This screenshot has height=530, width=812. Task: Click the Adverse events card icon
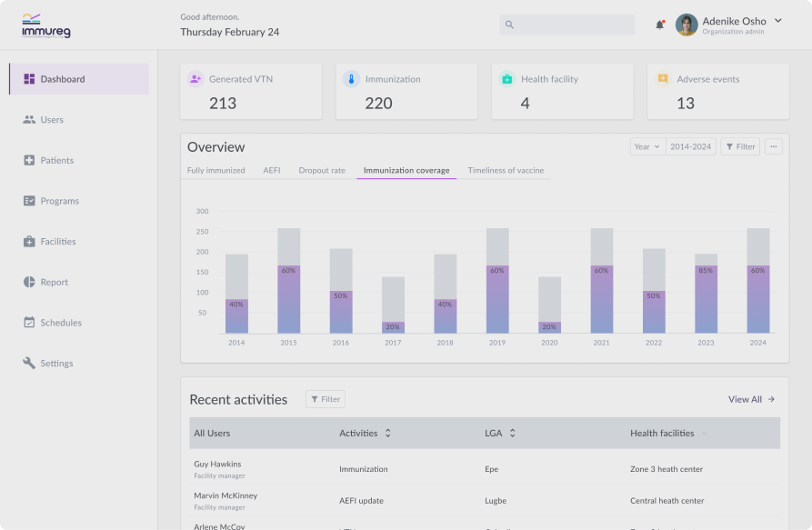[x=663, y=79]
